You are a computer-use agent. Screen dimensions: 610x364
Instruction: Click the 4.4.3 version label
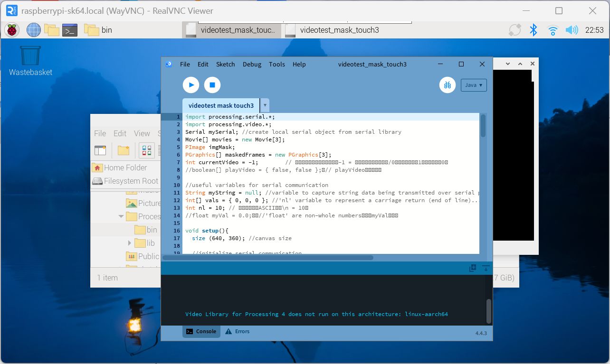[x=481, y=333]
